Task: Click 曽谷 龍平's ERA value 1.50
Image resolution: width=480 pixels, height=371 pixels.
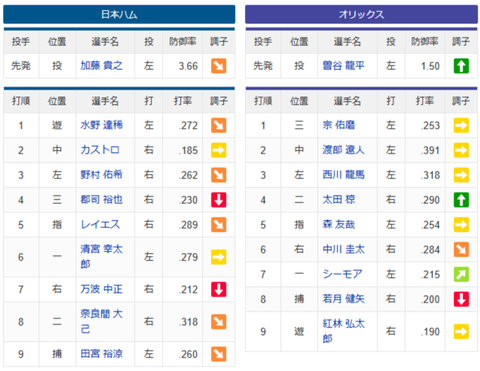Action: point(430,66)
